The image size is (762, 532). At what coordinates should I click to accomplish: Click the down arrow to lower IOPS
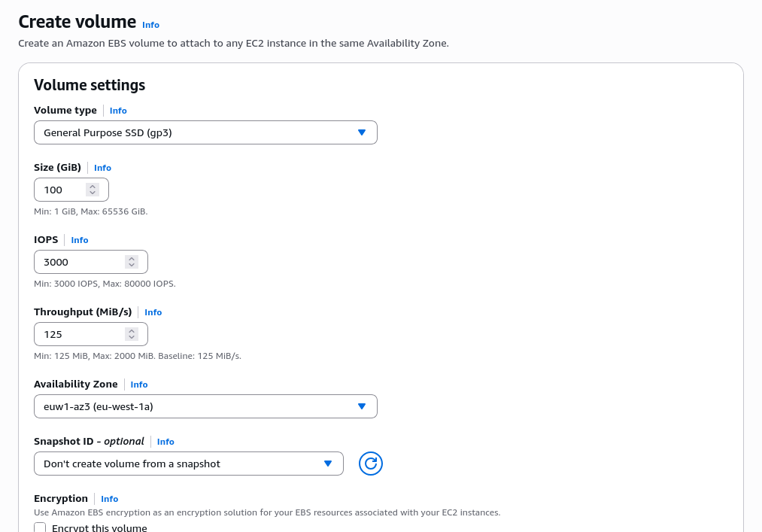coord(132,265)
